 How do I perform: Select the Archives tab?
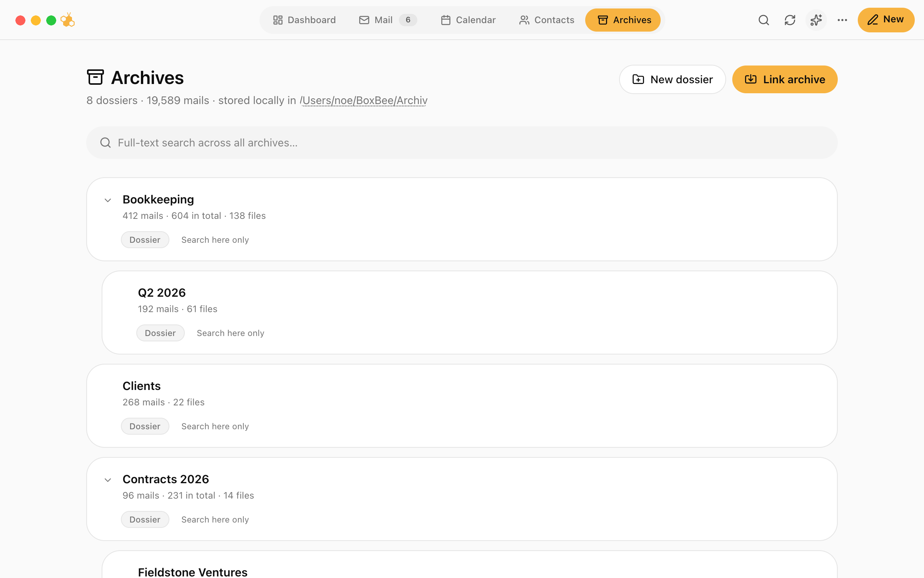click(x=623, y=20)
